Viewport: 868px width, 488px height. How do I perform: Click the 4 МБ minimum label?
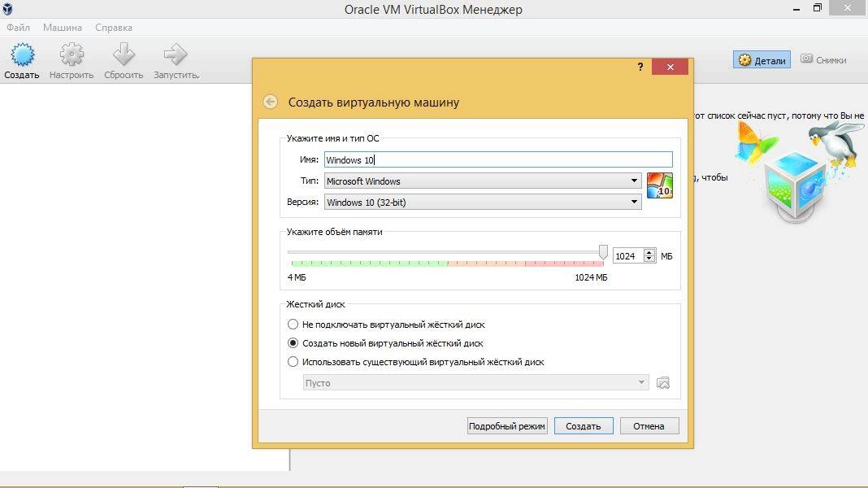click(x=297, y=277)
